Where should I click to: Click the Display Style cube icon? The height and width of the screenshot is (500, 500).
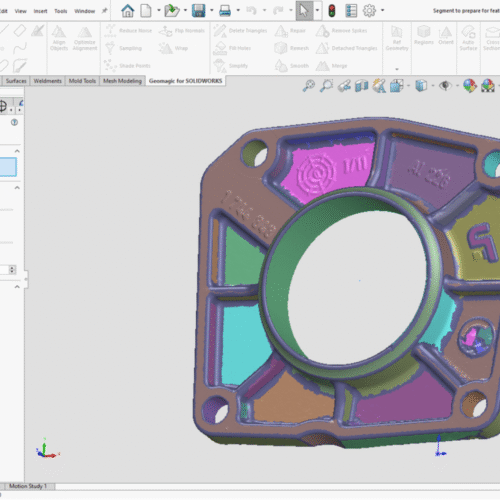(x=421, y=86)
